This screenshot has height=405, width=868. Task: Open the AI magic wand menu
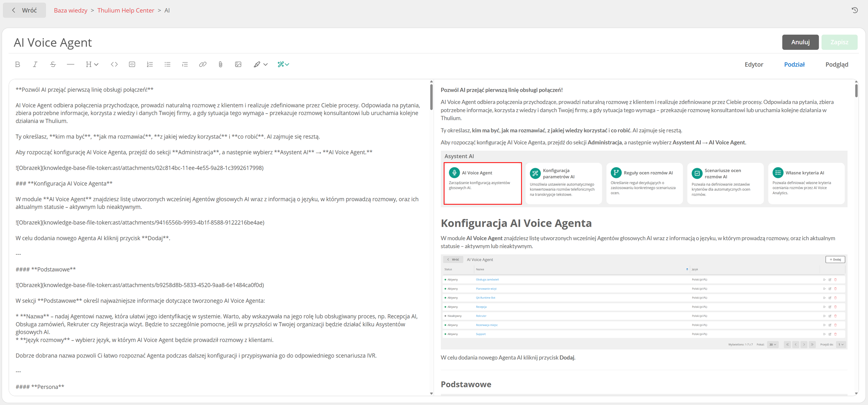pos(283,64)
